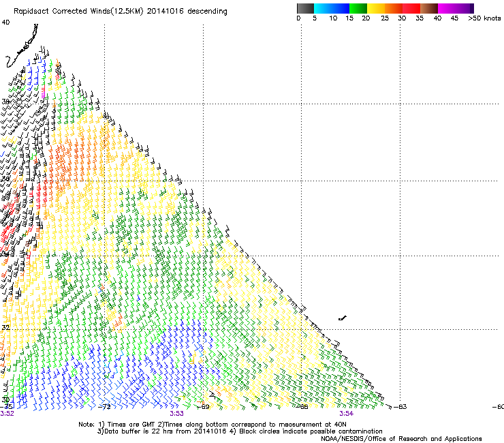Click the longitude axis label '-66'

[x=302, y=407]
